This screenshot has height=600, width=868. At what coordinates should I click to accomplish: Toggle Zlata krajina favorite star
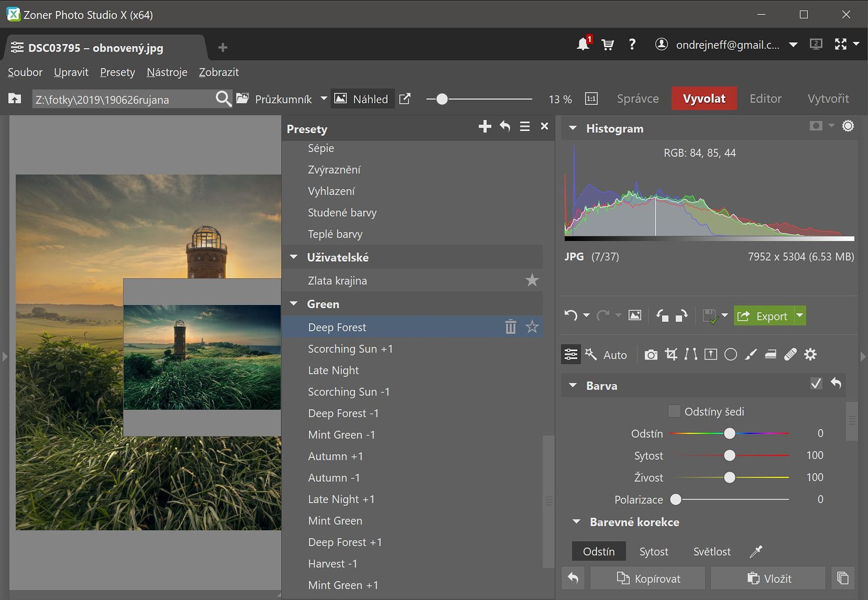[532, 280]
